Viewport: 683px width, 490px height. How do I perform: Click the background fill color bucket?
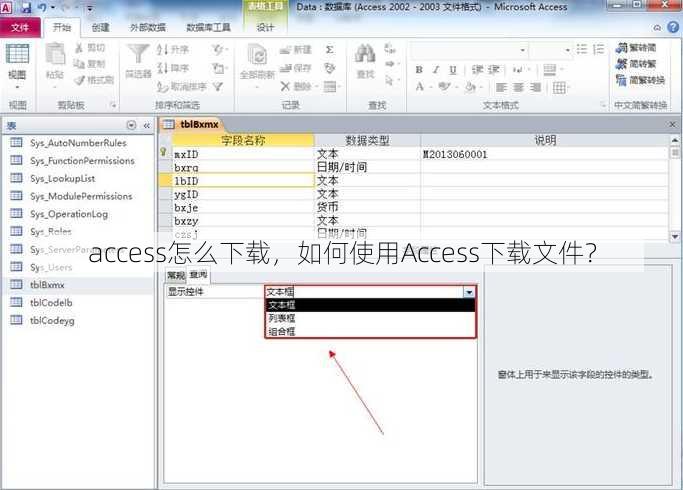[x=470, y=87]
